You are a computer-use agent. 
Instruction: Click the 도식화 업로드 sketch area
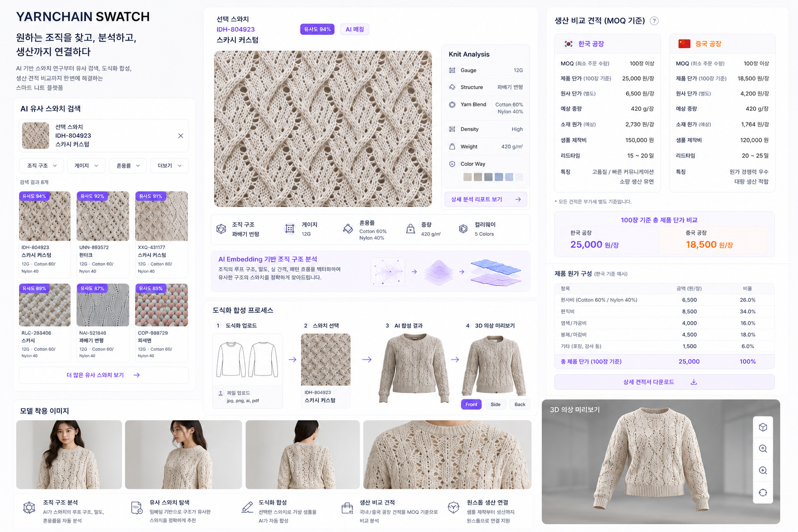click(247, 359)
